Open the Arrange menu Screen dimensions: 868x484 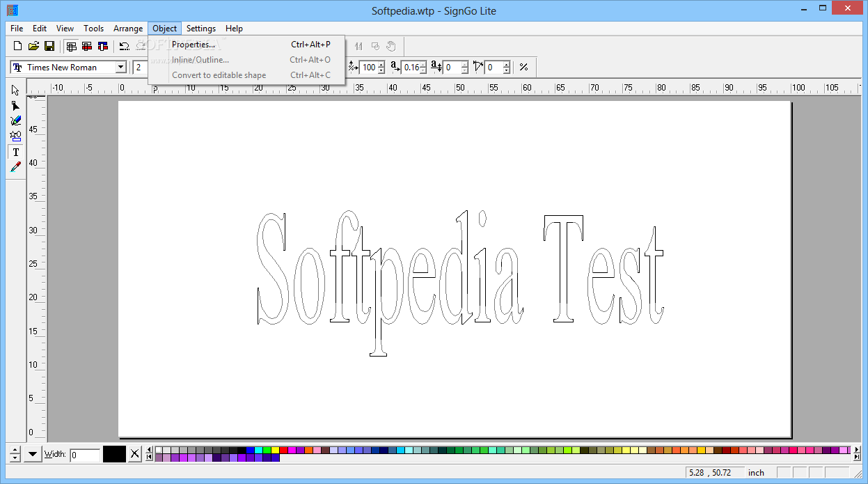click(x=128, y=29)
